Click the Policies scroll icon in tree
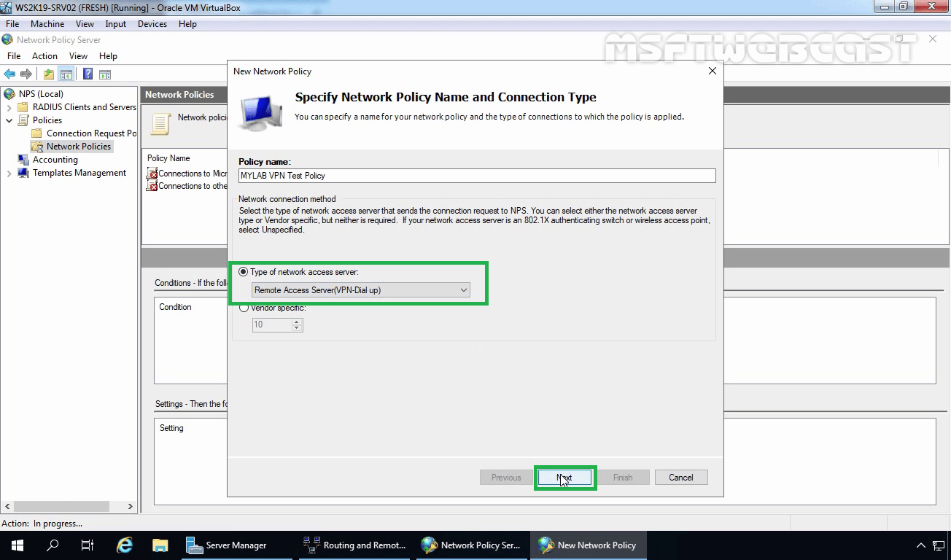This screenshot has height=560, width=951. pyautogui.click(x=23, y=120)
